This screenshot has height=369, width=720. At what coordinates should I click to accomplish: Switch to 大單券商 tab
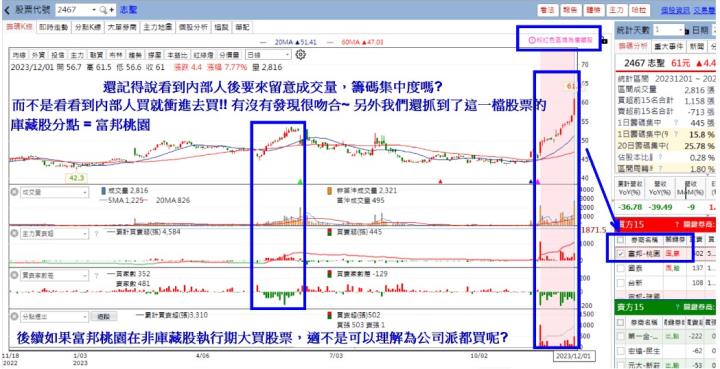click(122, 28)
